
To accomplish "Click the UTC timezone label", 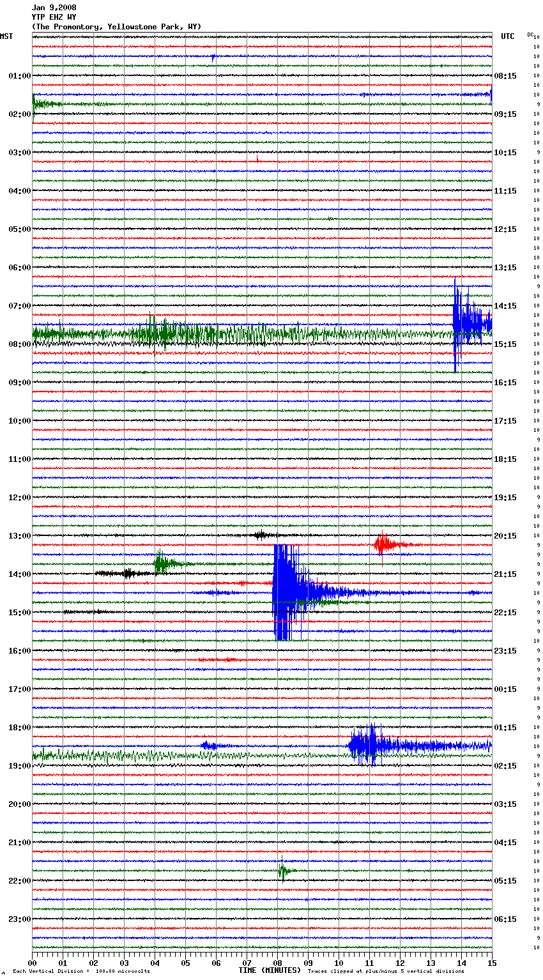I will click(507, 36).
